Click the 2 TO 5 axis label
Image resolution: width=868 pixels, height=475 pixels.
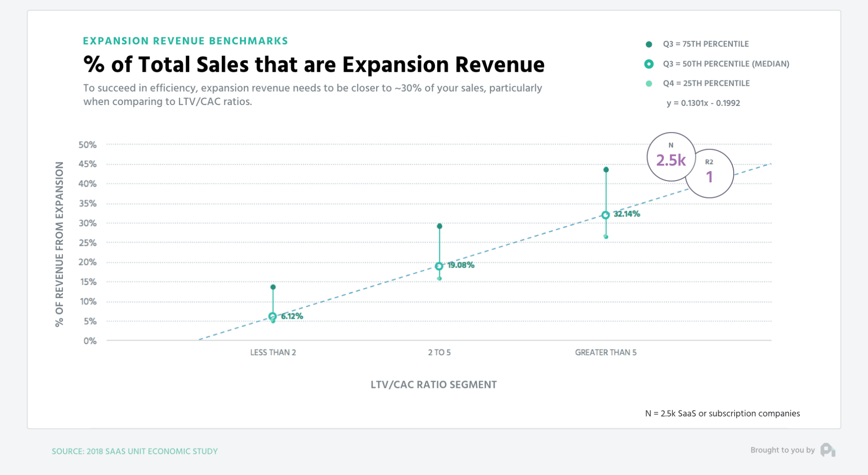pos(439,352)
